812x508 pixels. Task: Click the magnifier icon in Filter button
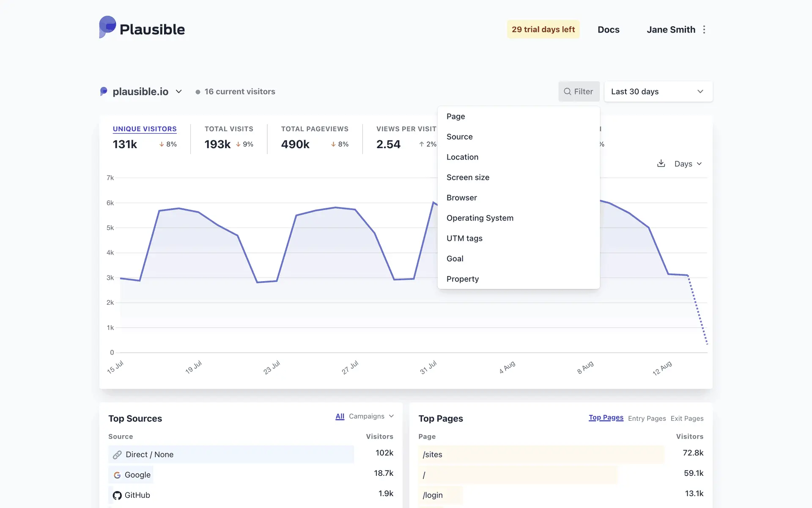[568, 91]
